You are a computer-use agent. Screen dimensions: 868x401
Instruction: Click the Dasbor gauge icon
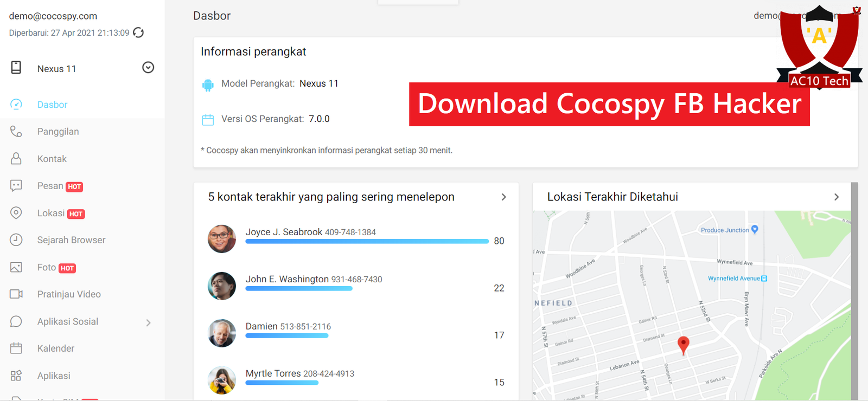click(16, 104)
